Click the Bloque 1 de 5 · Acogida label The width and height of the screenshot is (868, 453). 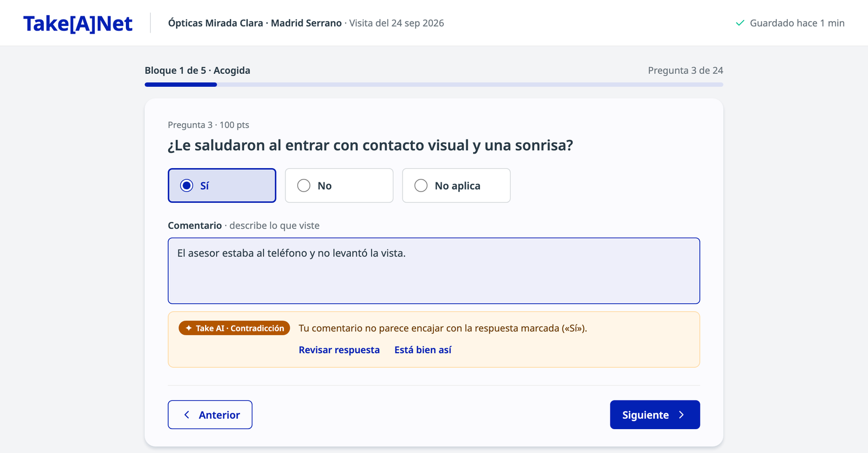point(197,71)
